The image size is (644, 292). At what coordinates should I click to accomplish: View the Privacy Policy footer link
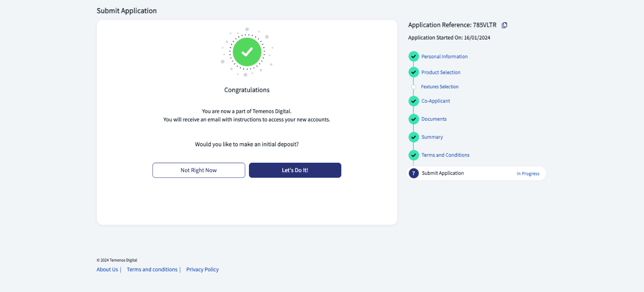(x=203, y=269)
